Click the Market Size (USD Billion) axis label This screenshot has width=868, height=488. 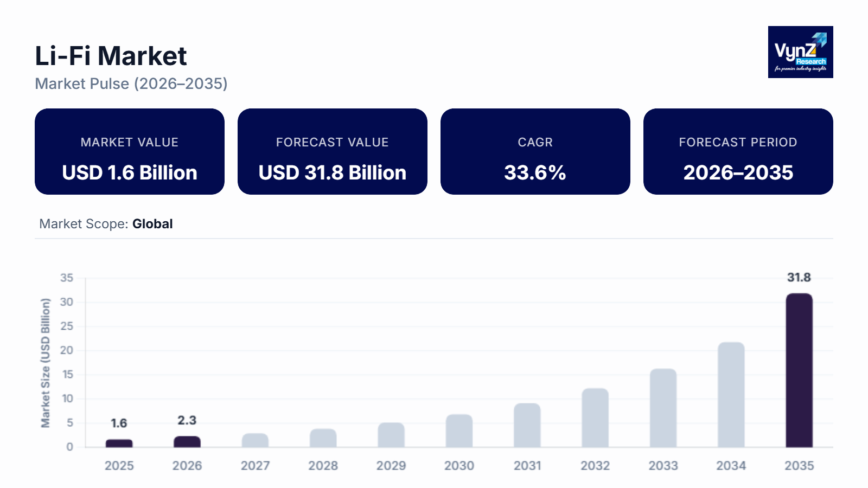(x=46, y=363)
